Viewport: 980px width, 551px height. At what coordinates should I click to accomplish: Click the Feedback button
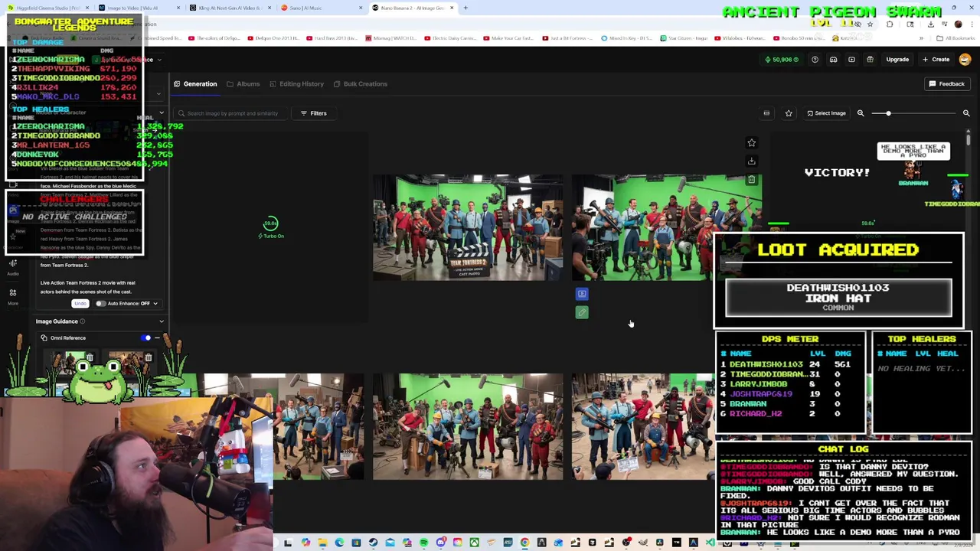pos(946,84)
